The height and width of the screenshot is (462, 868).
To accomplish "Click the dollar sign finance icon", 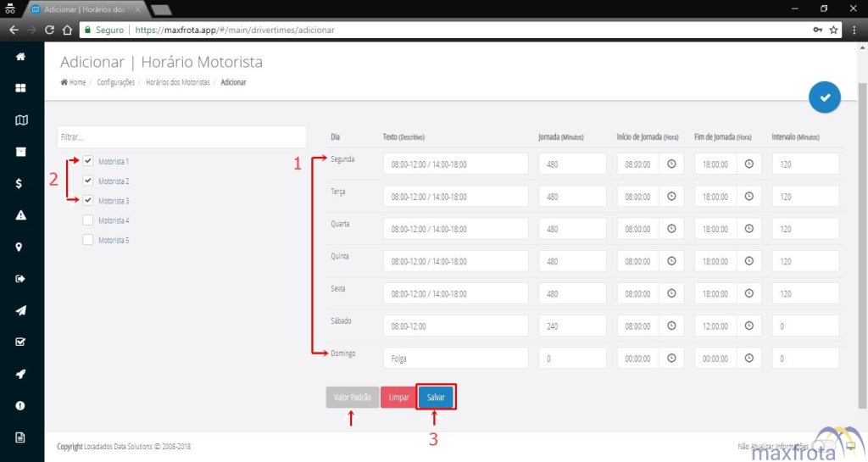I will click(x=21, y=183).
